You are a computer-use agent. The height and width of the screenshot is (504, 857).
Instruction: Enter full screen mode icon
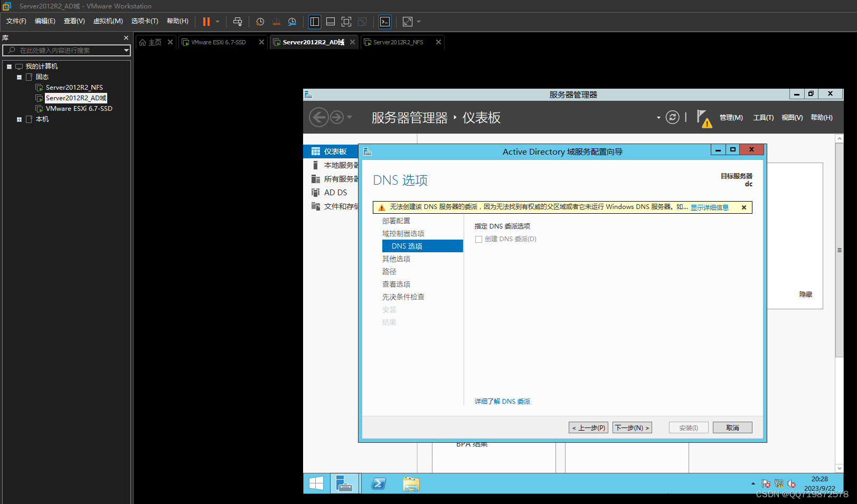346,22
